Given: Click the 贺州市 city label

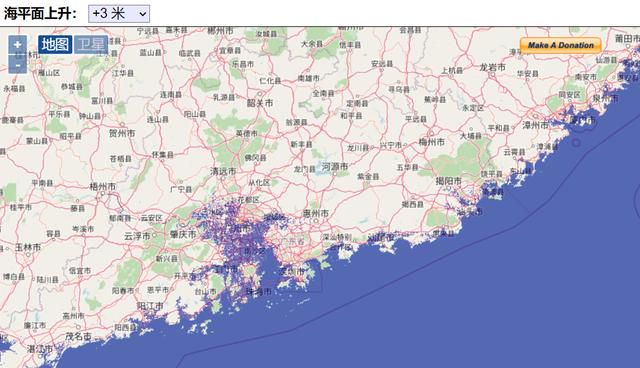Looking at the screenshot, I should [122, 133].
